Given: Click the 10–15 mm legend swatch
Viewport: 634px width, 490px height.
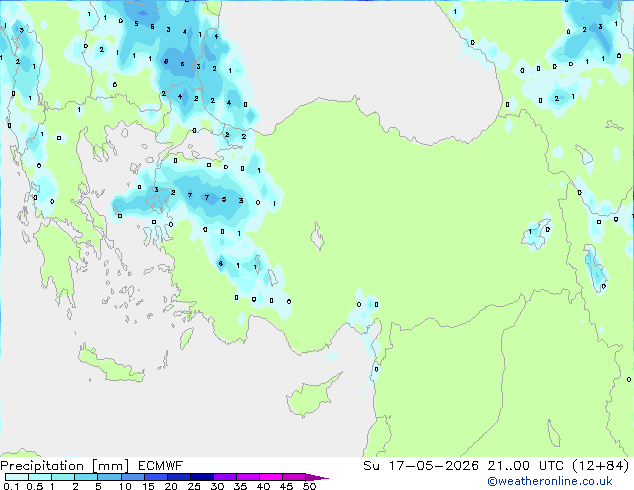Looking at the screenshot, I should coord(133,477).
